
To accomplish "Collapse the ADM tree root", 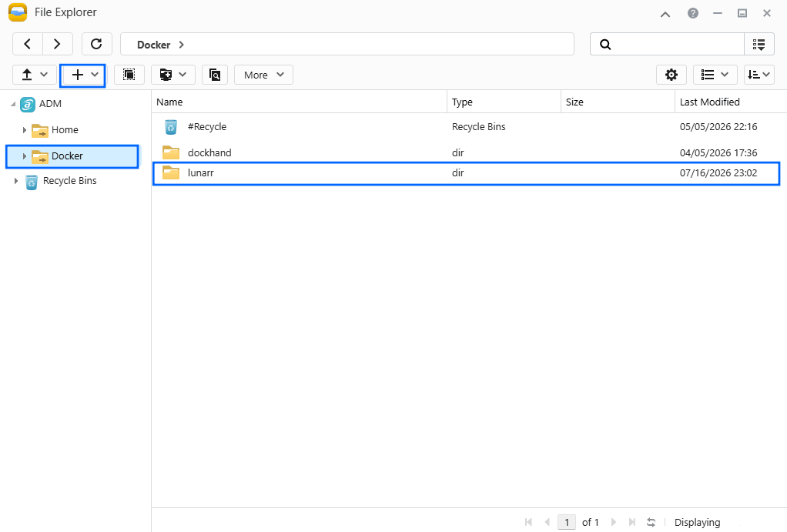I will point(13,104).
